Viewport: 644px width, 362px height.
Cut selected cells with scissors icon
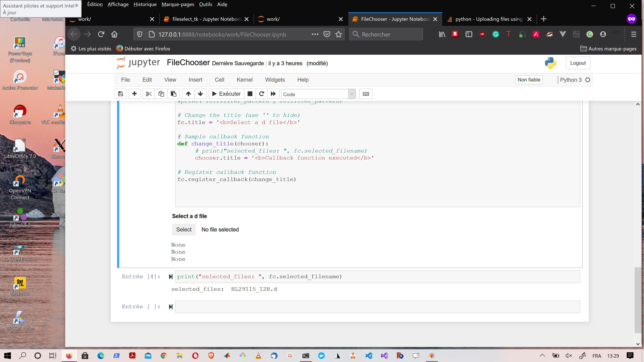(x=148, y=94)
